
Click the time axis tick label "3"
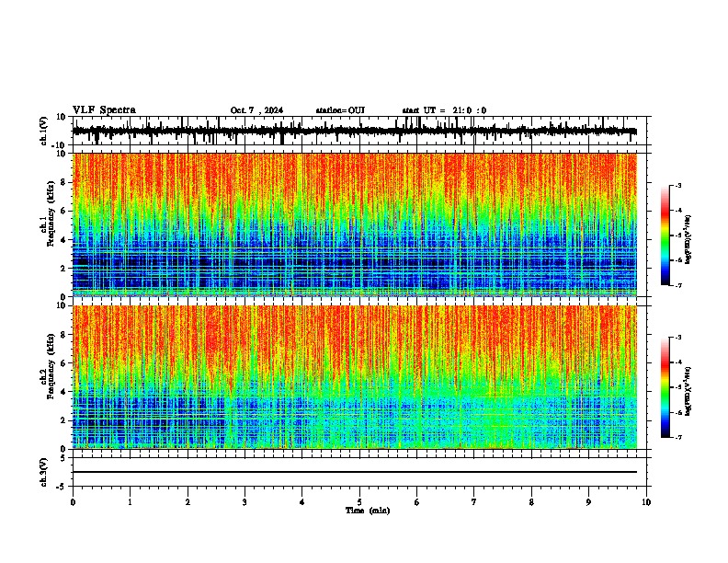coord(245,502)
